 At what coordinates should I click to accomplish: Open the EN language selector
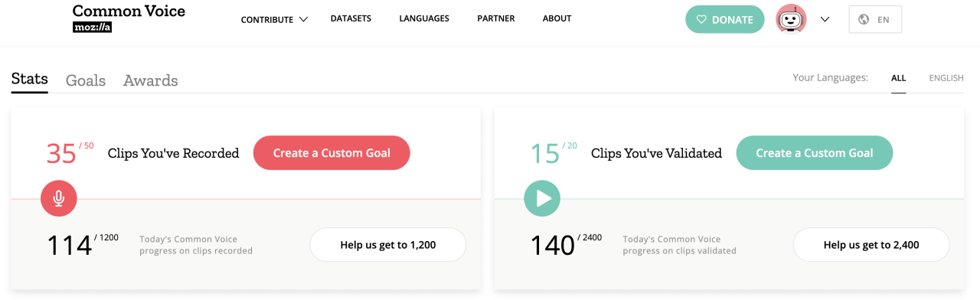pyautogui.click(x=875, y=20)
